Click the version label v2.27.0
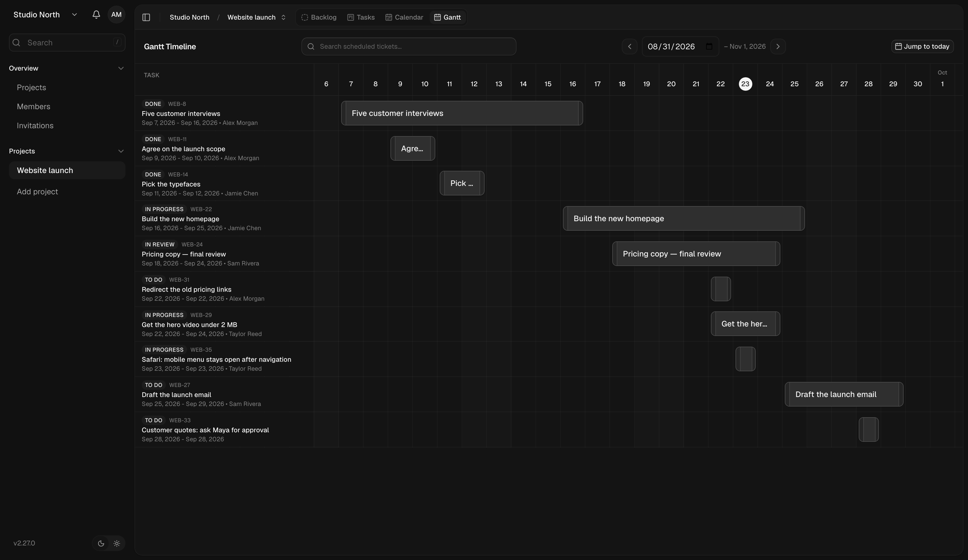The width and height of the screenshot is (968, 560). pos(24,543)
